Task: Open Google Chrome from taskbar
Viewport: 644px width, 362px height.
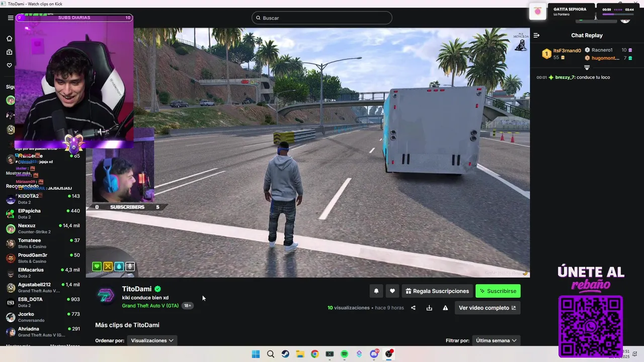Action: pos(314,354)
